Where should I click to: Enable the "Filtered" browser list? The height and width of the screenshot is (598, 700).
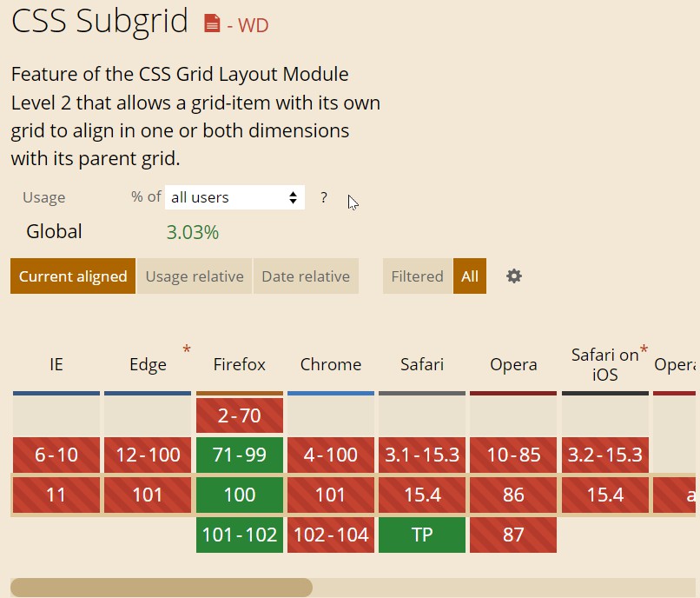pos(417,276)
